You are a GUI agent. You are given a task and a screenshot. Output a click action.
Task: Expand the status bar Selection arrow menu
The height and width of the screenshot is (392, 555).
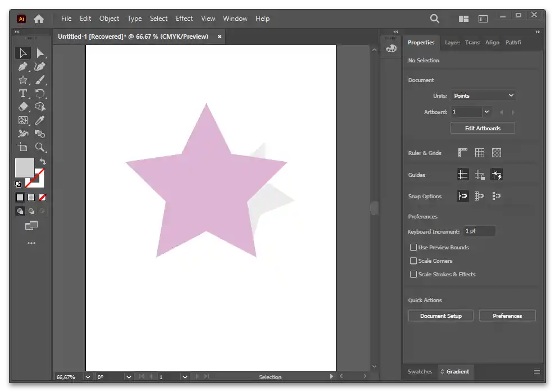point(331,376)
